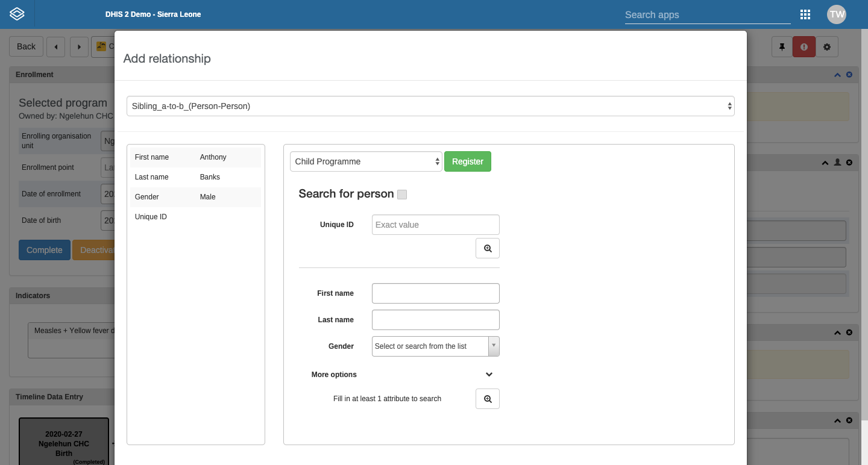The height and width of the screenshot is (465, 868).
Task: Go to next record arrow
Action: pyautogui.click(x=79, y=46)
